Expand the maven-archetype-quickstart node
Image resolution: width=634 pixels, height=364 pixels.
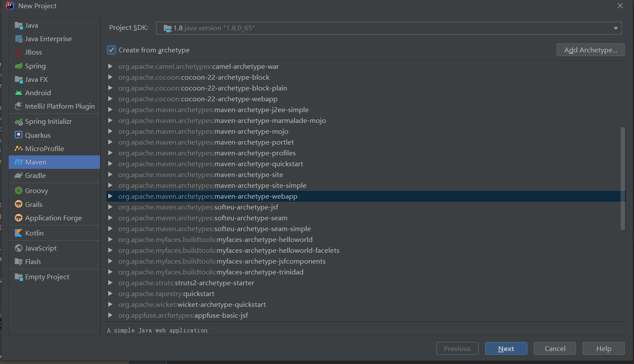coord(110,164)
